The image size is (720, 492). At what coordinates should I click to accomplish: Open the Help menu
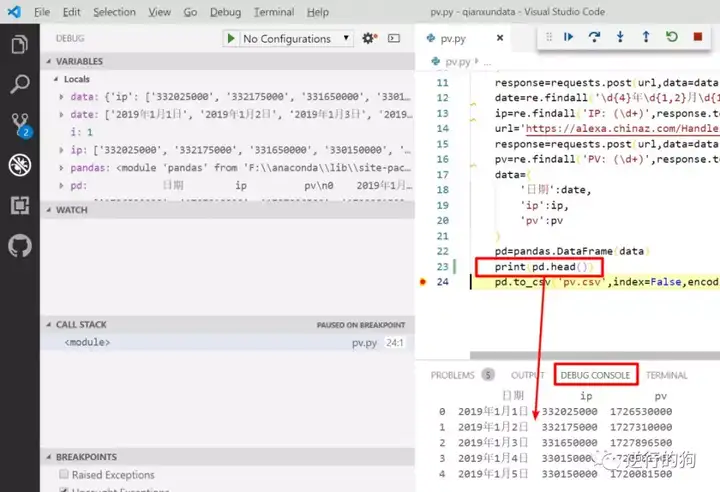(318, 12)
